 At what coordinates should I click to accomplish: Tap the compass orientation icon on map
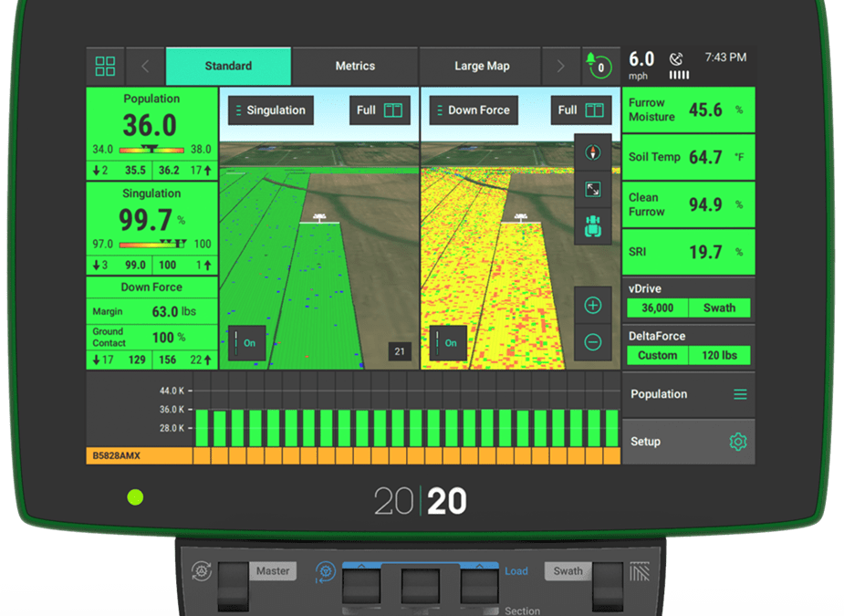point(593,152)
